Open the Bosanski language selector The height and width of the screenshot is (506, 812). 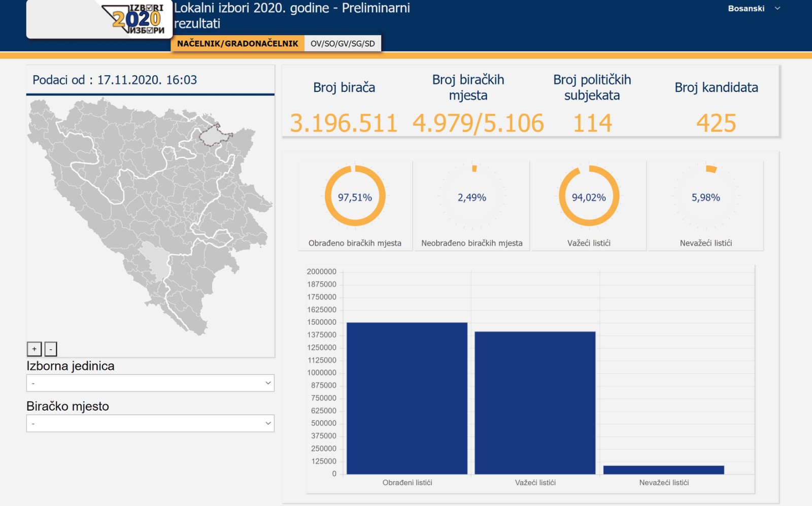754,9
